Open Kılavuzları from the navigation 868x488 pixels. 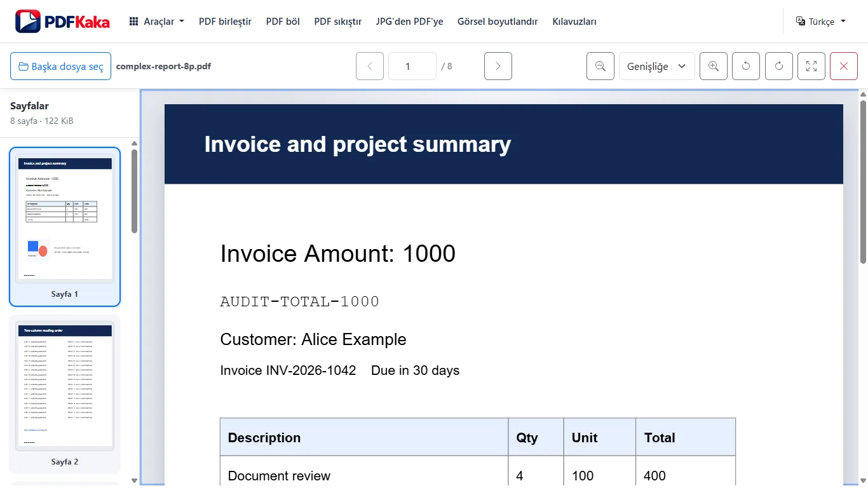click(x=574, y=22)
